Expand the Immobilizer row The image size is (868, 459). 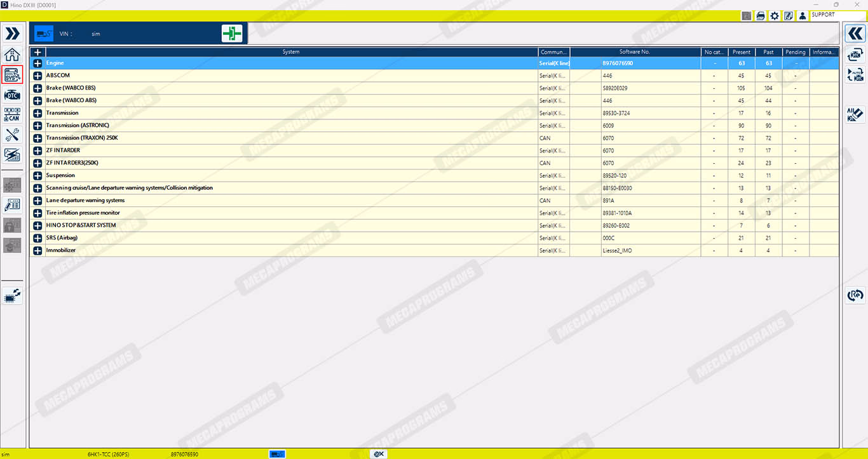pos(37,251)
